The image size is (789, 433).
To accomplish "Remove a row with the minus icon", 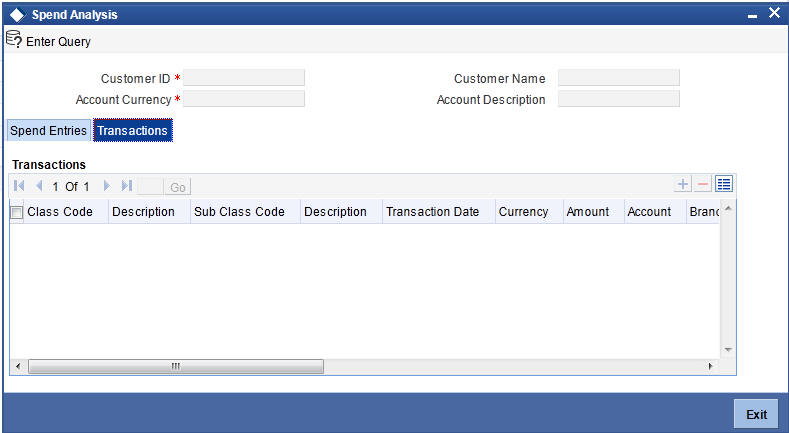I will point(703,185).
